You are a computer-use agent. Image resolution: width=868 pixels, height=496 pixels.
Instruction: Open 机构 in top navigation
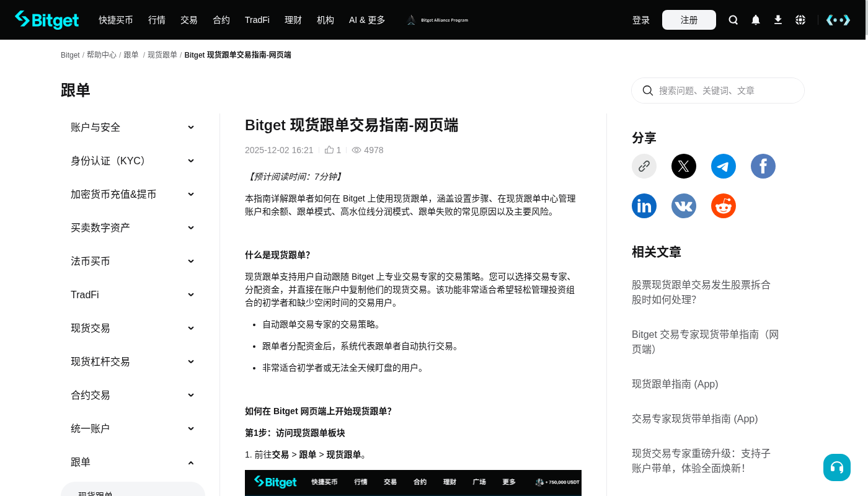pyautogui.click(x=325, y=20)
